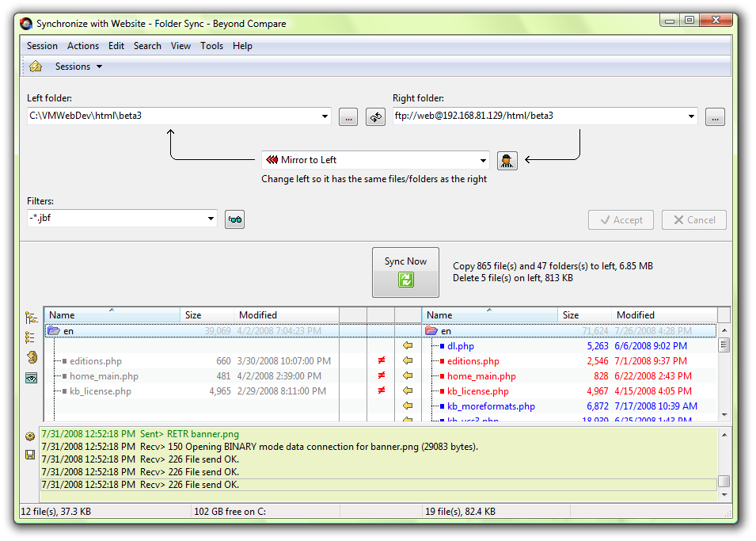The height and width of the screenshot is (541, 756).
Task: Open the Mirror to Left sync mode dropdown
Action: 483,160
